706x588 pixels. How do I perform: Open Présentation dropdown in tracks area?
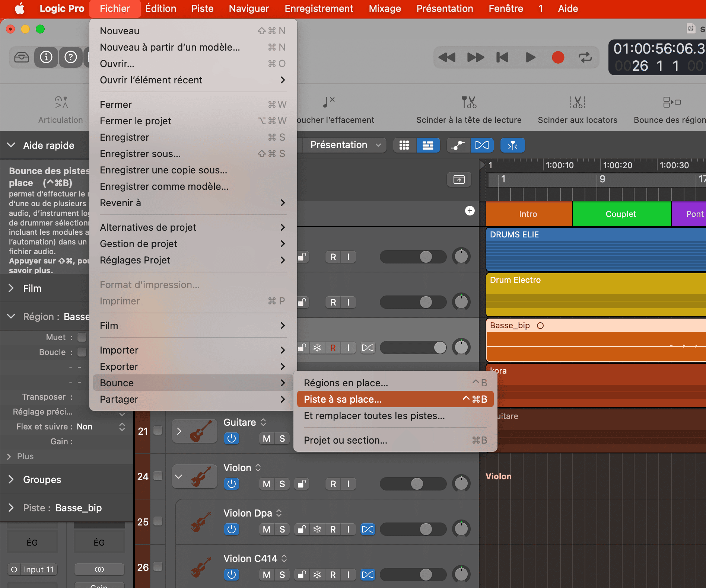345,145
